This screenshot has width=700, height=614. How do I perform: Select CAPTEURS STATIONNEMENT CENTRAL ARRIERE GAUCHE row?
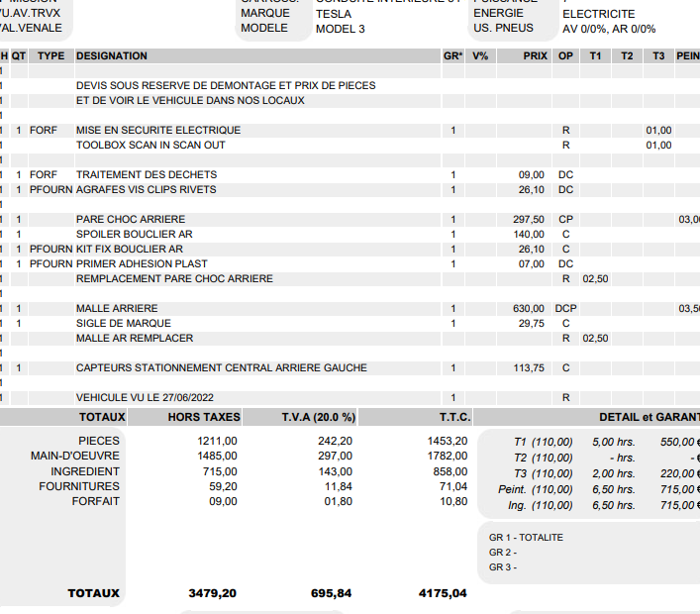pos(350,368)
